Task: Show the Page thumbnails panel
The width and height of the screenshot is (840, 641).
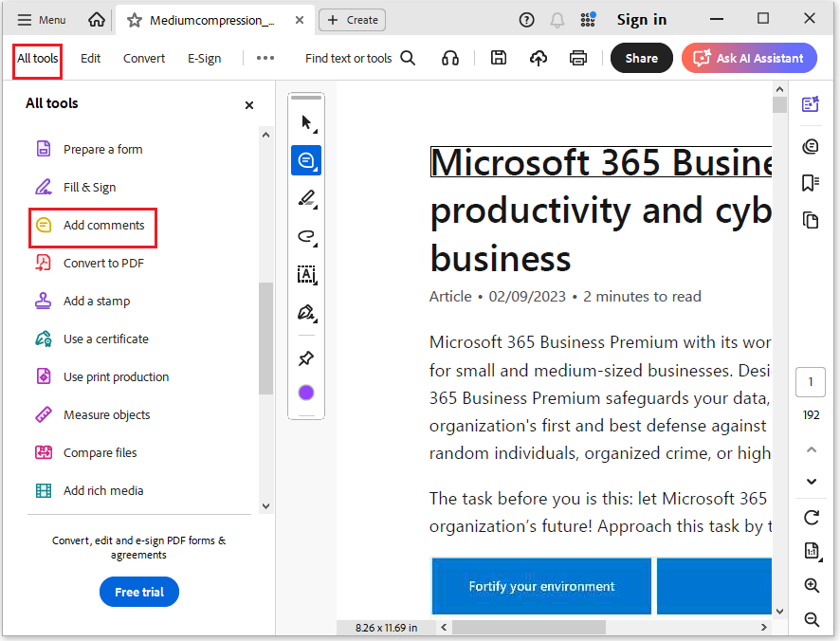Action: coord(811,219)
